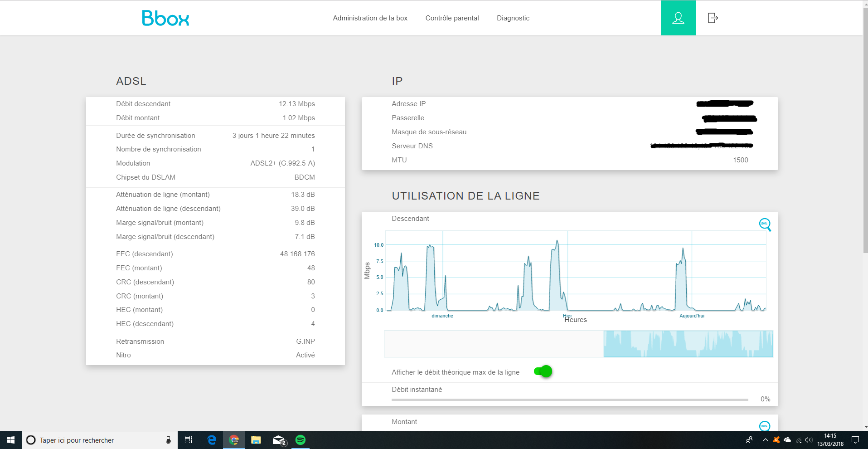Image resolution: width=868 pixels, height=449 pixels.
Task: Click the 1.02 Mbps upstream value
Action: [299, 118]
